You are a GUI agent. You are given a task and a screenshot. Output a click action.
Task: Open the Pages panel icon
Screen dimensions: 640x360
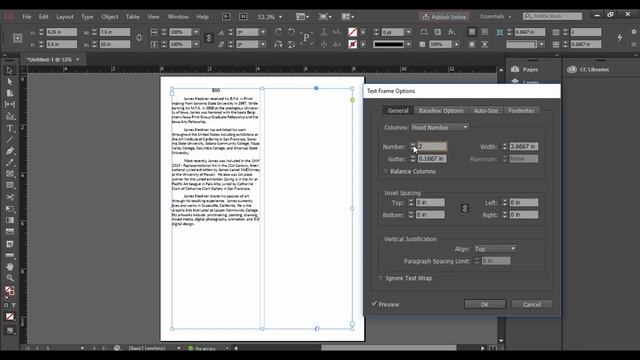coord(515,69)
